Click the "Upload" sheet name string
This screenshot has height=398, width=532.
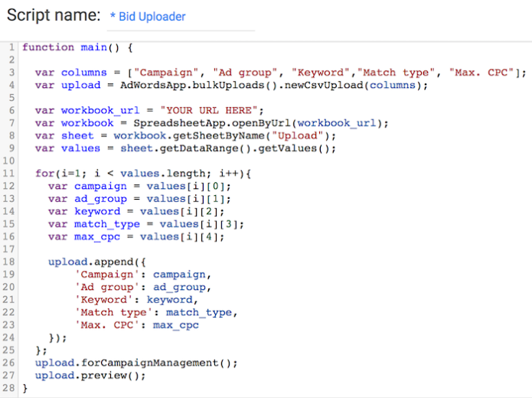coord(297,135)
